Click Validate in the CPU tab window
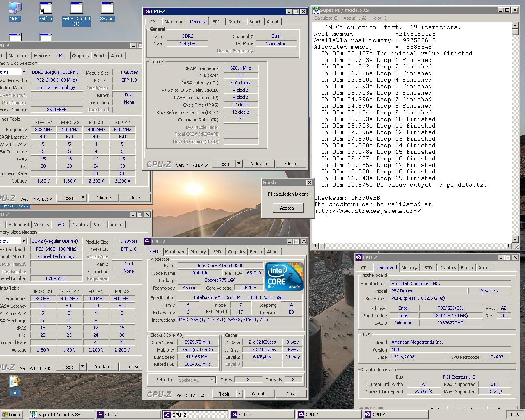 click(259, 394)
